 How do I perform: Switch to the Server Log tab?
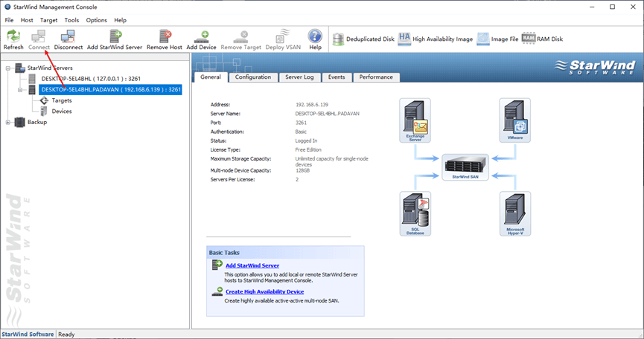(x=299, y=77)
